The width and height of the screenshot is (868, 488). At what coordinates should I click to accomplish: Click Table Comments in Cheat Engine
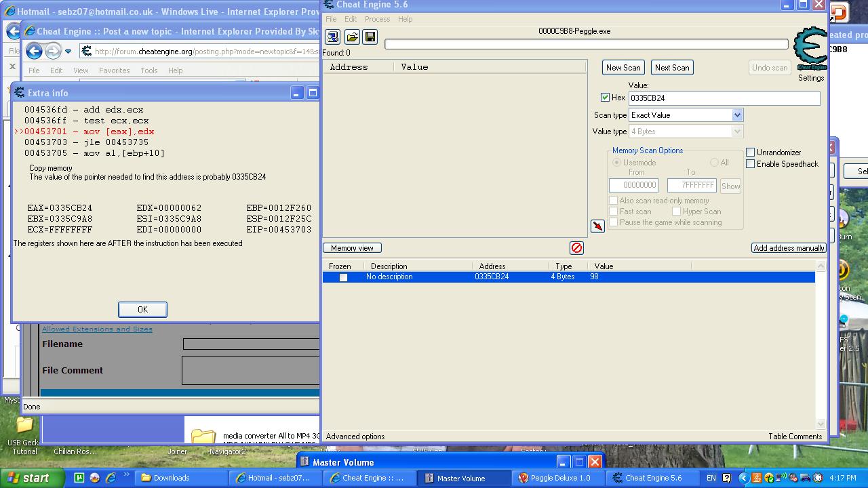pyautogui.click(x=795, y=436)
